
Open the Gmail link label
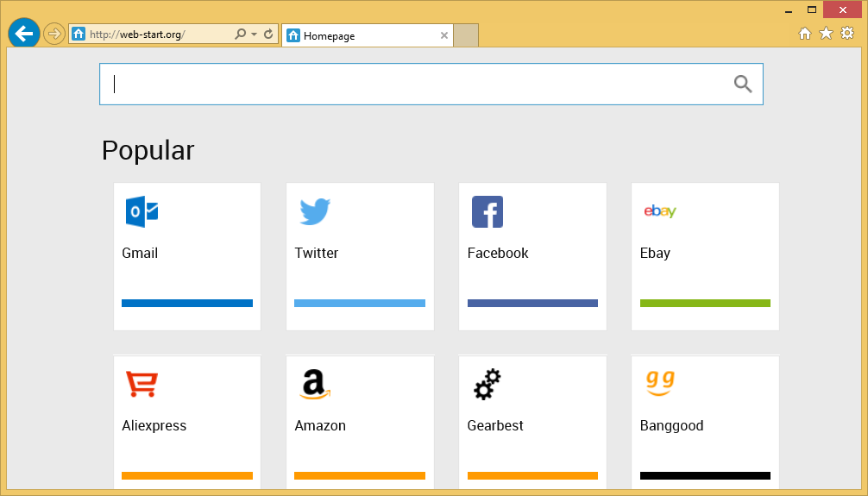[x=140, y=253]
